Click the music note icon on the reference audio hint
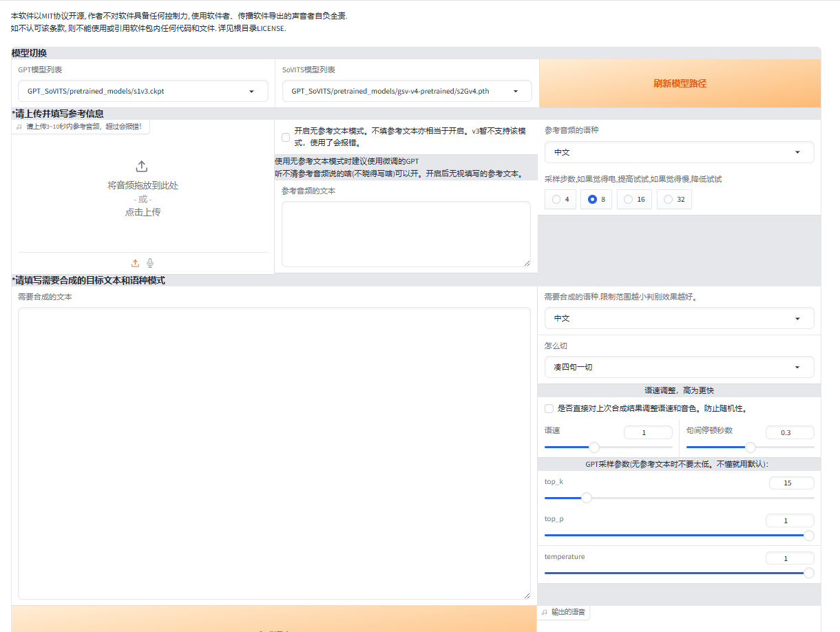This screenshot has width=840, height=632. point(19,125)
